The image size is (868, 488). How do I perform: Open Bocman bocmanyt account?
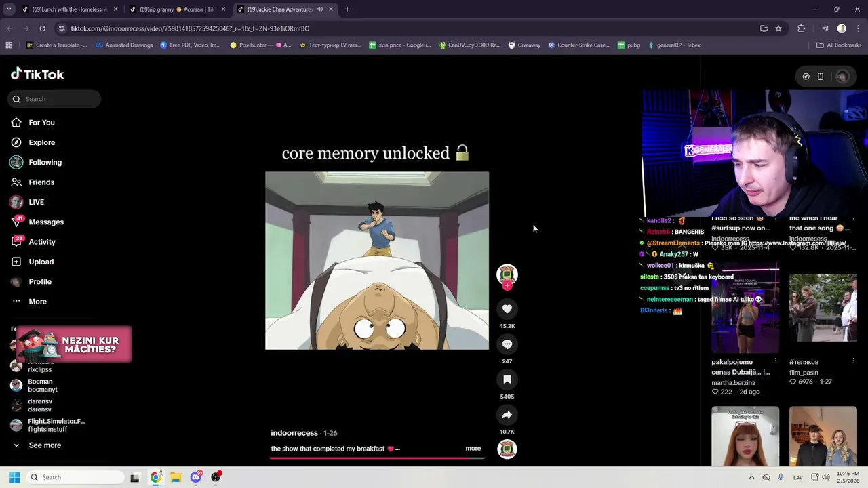pyautogui.click(x=42, y=386)
